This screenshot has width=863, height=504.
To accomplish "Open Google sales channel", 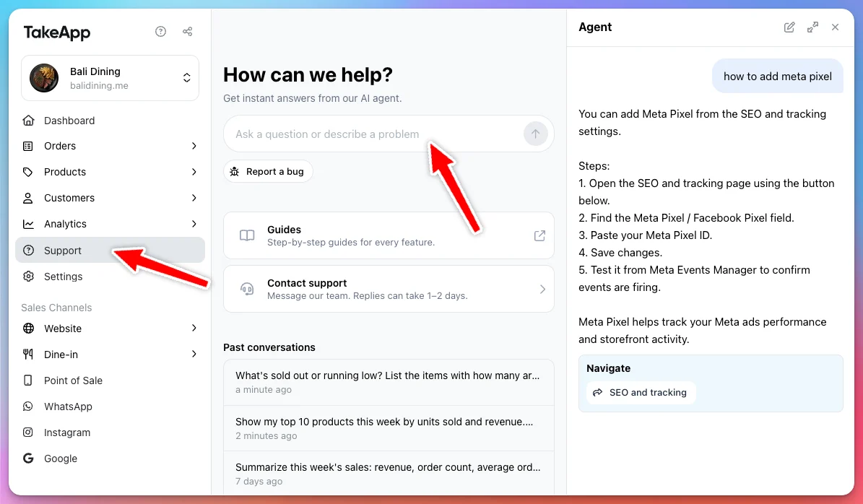I will click(x=110, y=459).
